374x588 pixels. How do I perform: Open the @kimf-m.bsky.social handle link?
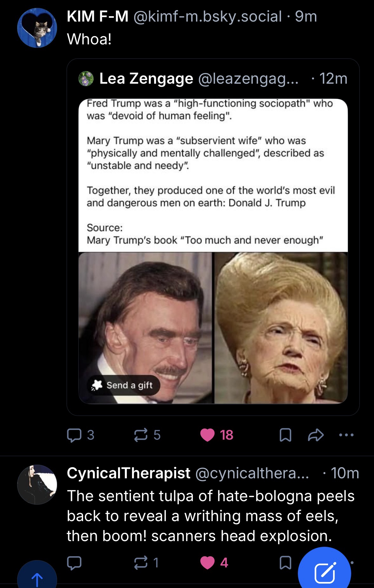208,16
